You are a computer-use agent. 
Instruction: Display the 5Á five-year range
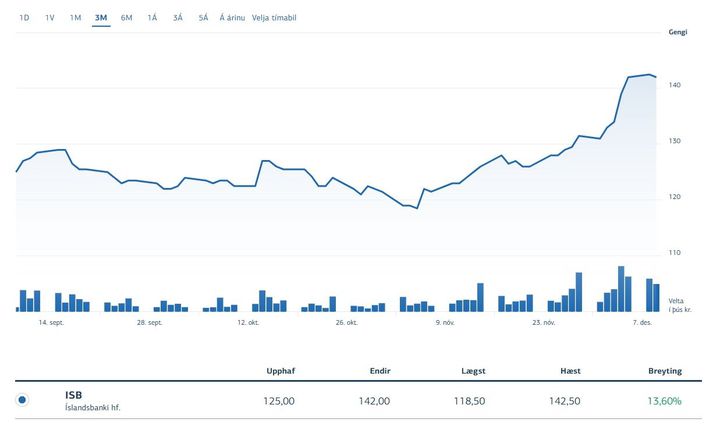203,18
